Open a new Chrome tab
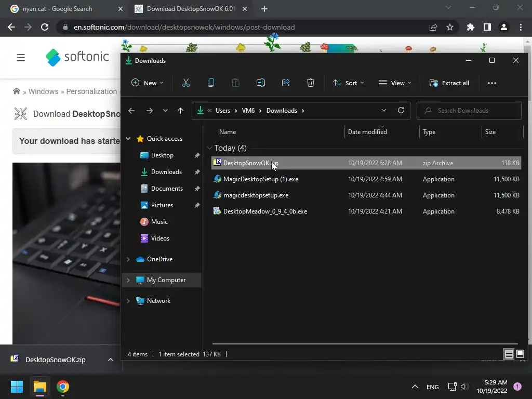Viewport: 532px width, 399px height. click(264, 9)
